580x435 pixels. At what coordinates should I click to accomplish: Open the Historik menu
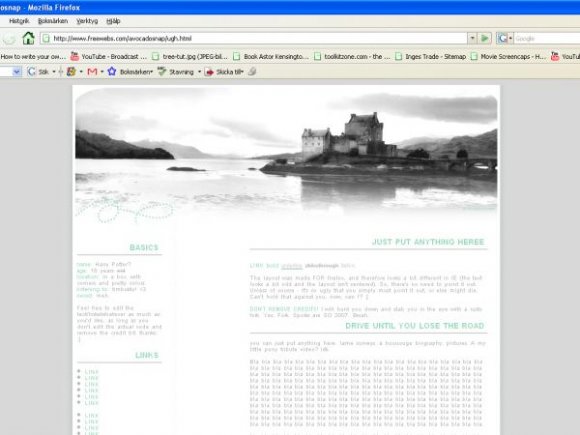pos(19,21)
